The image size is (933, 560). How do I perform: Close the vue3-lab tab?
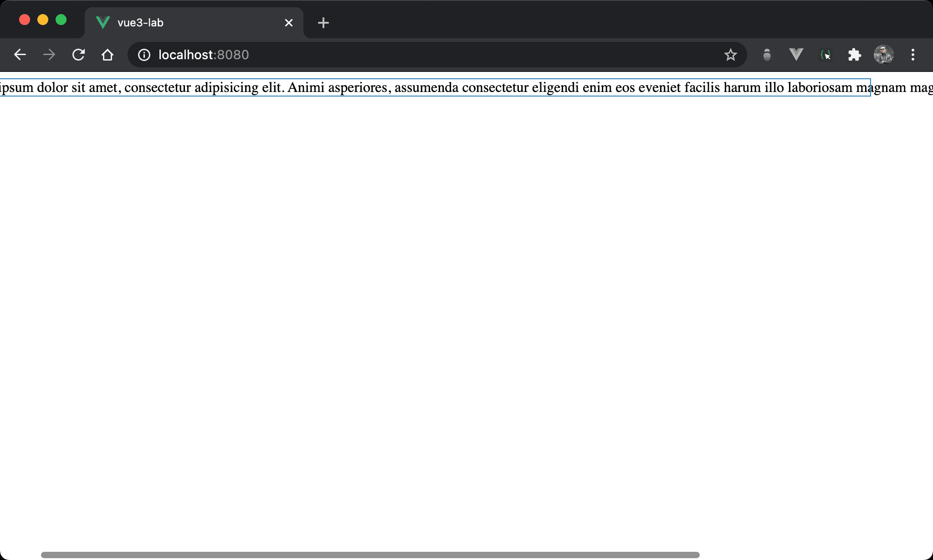coord(288,23)
